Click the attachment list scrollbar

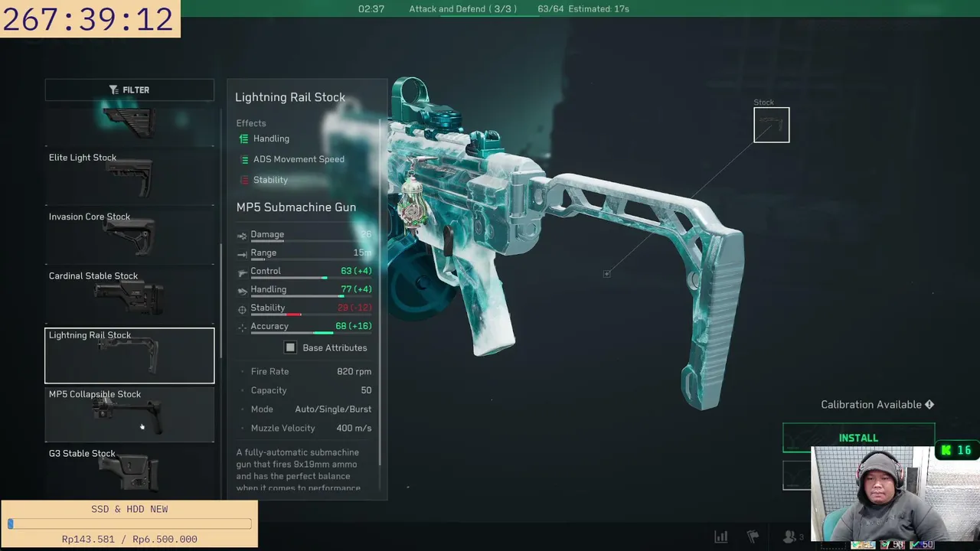click(x=220, y=302)
